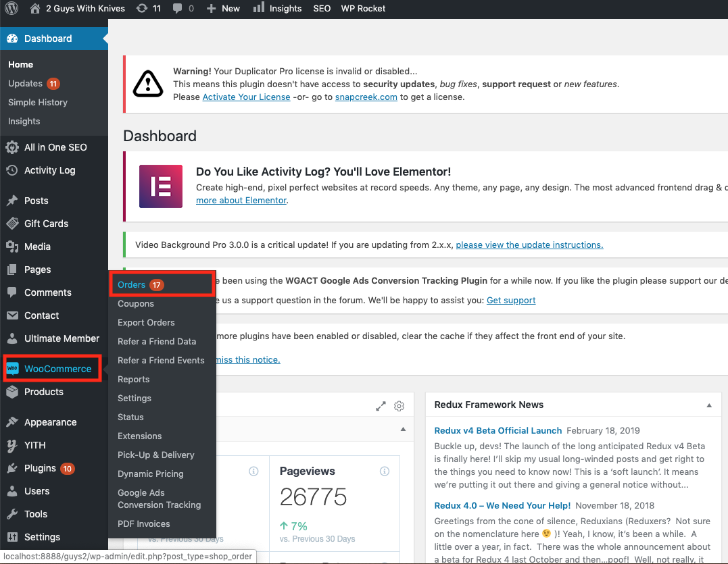The height and width of the screenshot is (564, 728).
Task: Click the info icon beside Pageviews
Action: pos(384,471)
